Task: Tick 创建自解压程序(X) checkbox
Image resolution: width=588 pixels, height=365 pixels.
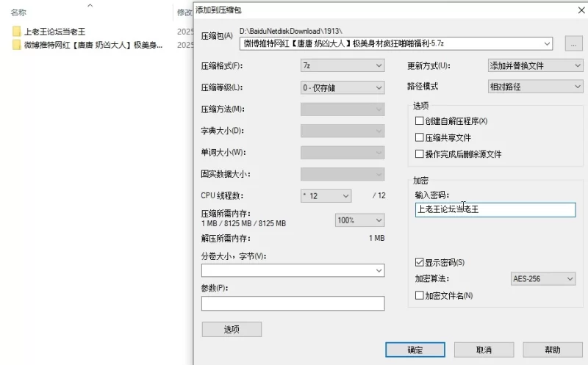Action: click(x=419, y=120)
